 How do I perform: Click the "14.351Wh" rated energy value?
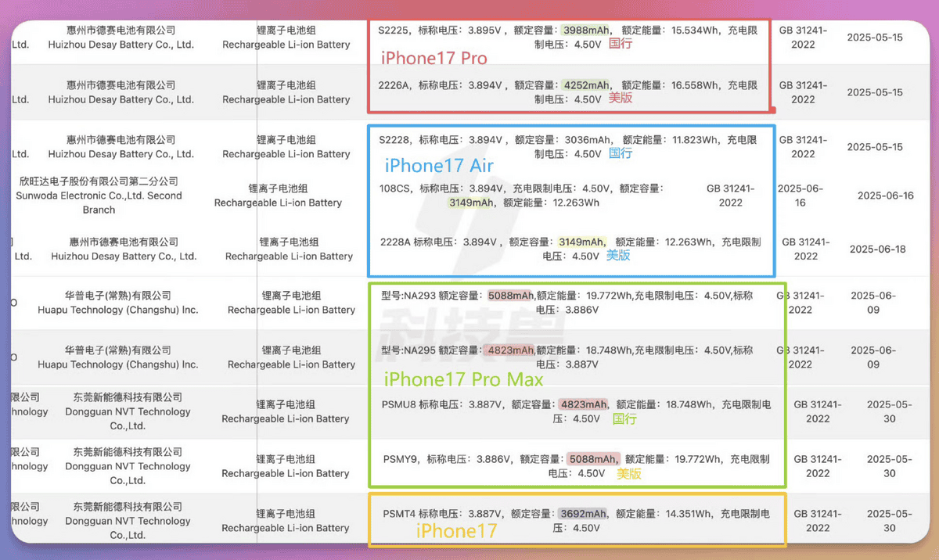pyautogui.click(x=687, y=514)
